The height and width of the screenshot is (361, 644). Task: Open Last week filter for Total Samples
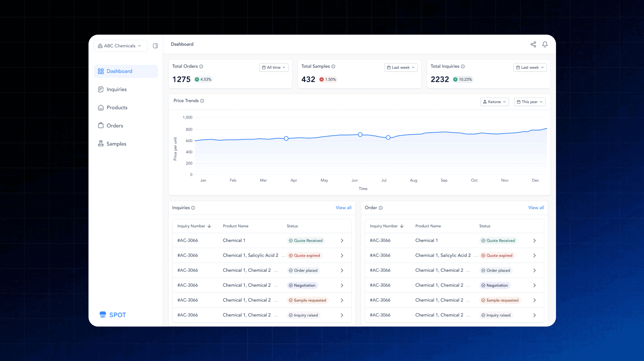click(401, 68)
